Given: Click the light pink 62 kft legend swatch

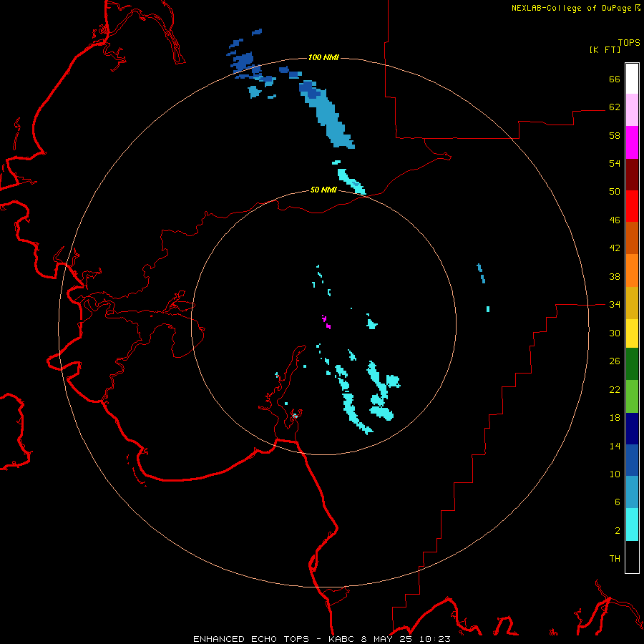Looking at the screenshot, I should coord(632,109).
